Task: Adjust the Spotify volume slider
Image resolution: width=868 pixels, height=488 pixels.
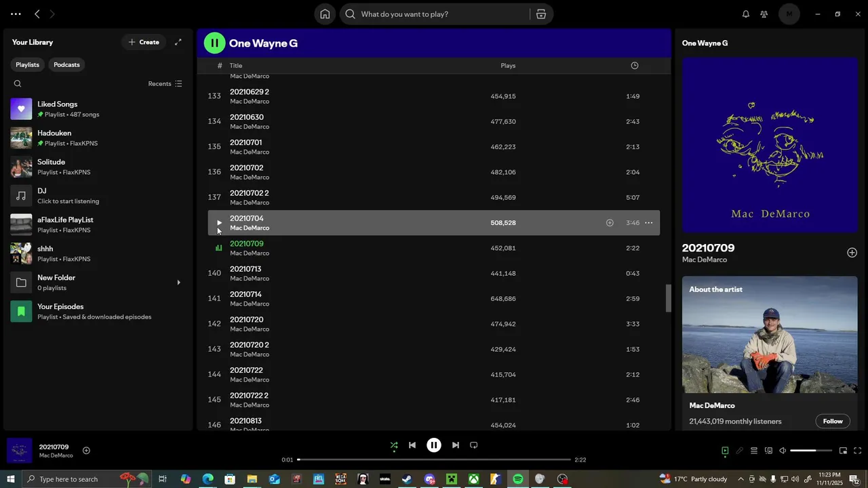Action: pyautogui.click(x=811, y=451)
